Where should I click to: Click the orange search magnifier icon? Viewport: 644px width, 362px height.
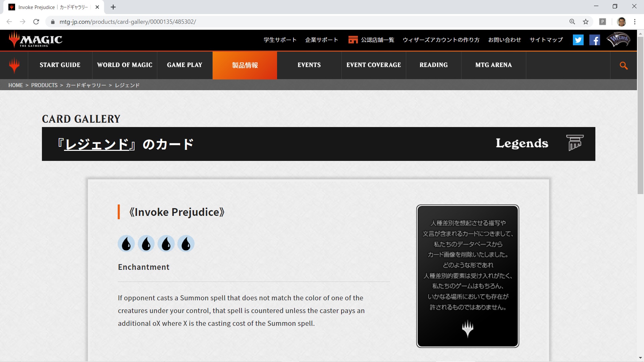point(624,65)
